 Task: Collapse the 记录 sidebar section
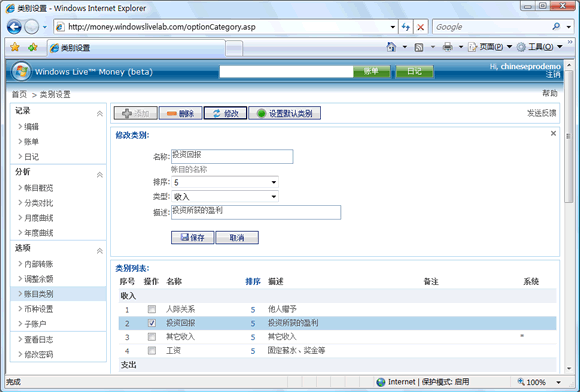point(100,114)
